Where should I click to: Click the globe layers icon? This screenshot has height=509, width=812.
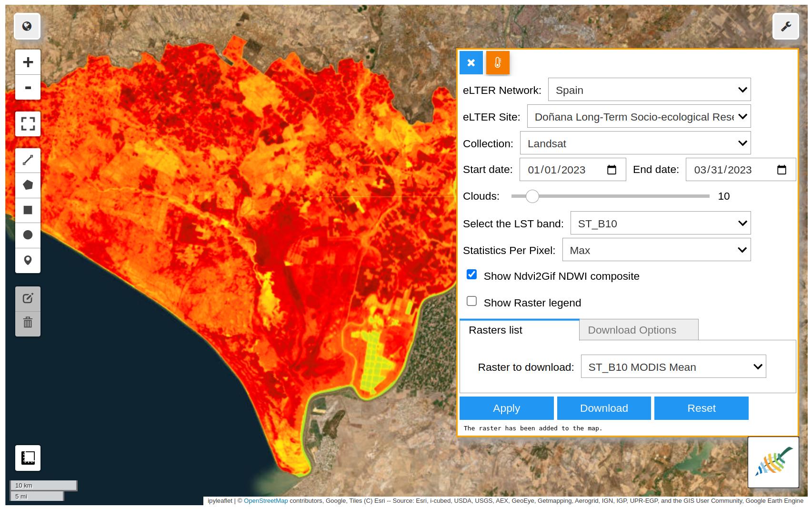(x=27, y=26)
